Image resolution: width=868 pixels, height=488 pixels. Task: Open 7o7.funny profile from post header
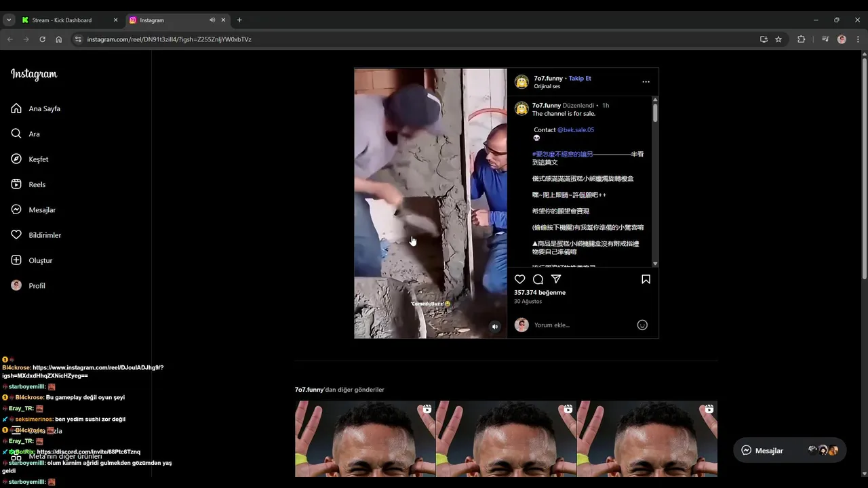pos(548,78)
